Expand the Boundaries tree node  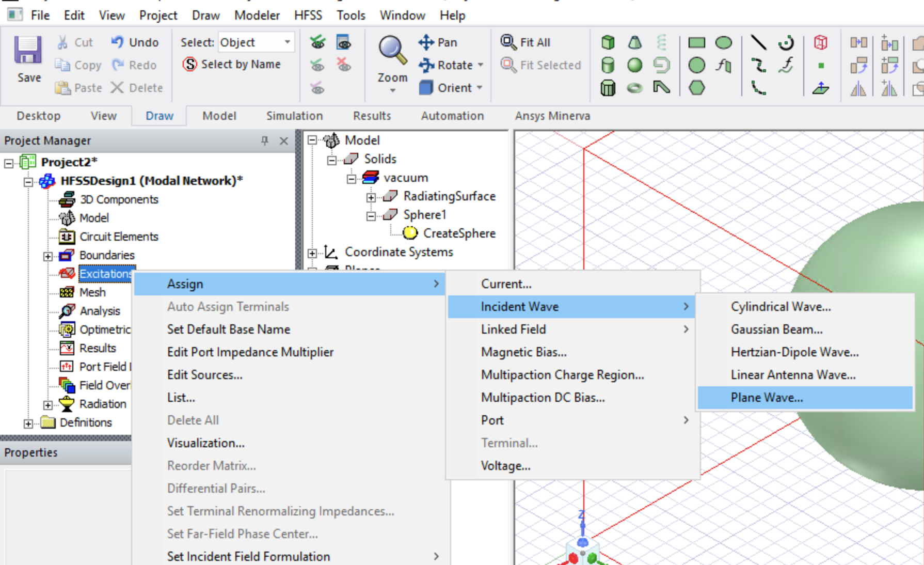click(x=48, y=256)
